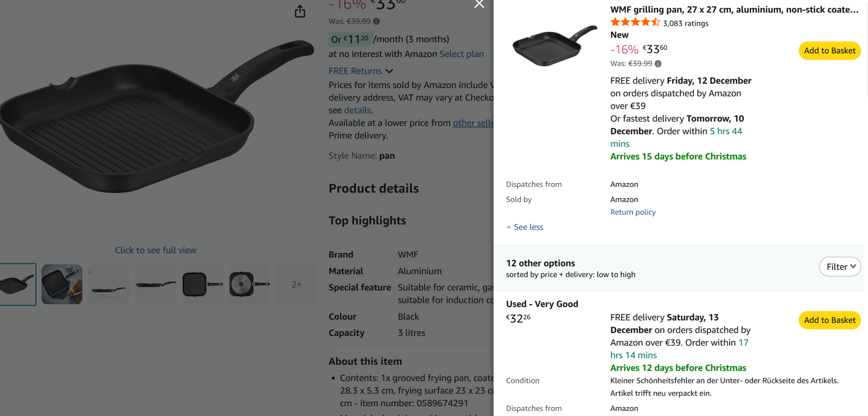Select the top-view pan thumbnail
The width and height of the screenshot is (868, 416).
coord(203,284)
